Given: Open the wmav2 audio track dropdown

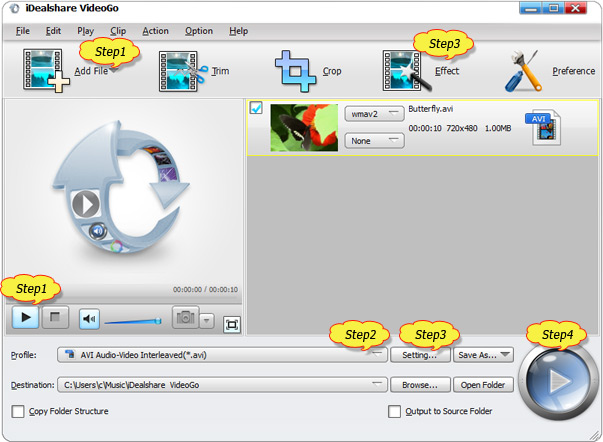Looking at the screenshot, I should click(374, 114).
